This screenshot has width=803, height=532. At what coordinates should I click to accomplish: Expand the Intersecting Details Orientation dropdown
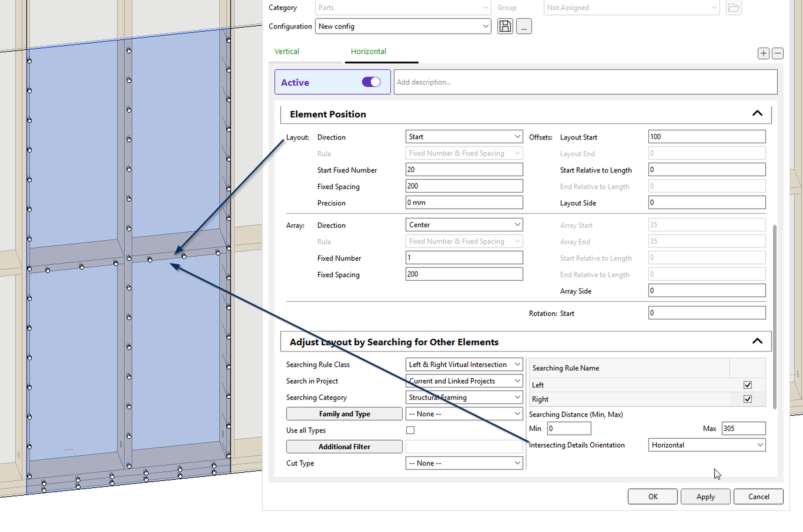pos(706,445)
